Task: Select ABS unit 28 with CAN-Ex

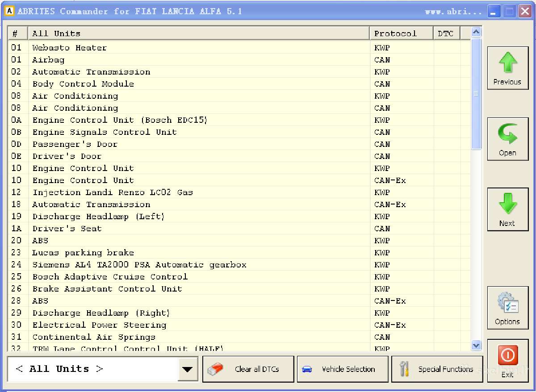Action: tap(239, 301)
